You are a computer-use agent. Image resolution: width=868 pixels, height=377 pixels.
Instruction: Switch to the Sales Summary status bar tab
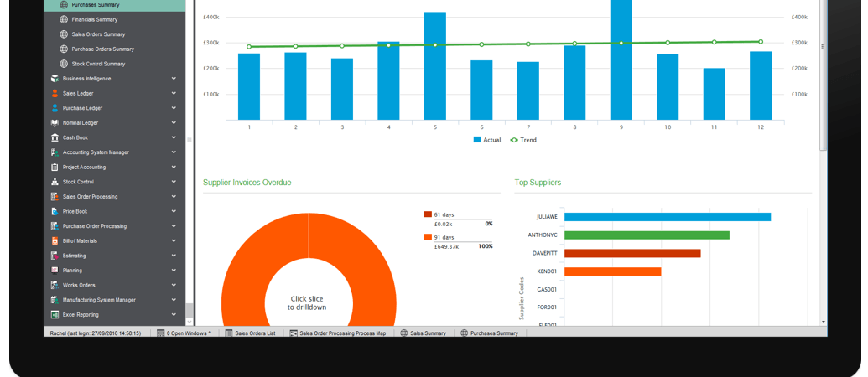tap(424, 333)
